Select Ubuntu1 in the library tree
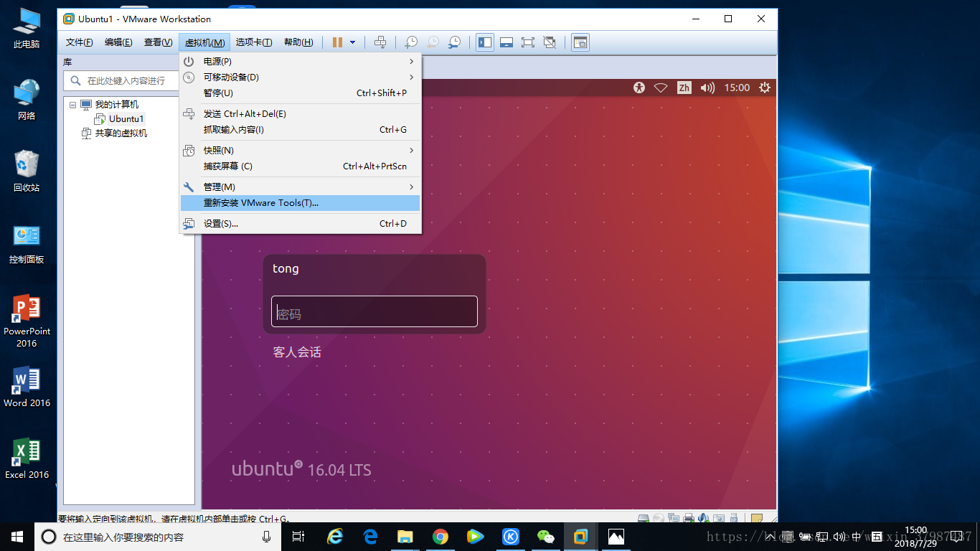This screenshot has height=551, width=980. (x=126, y=119)
